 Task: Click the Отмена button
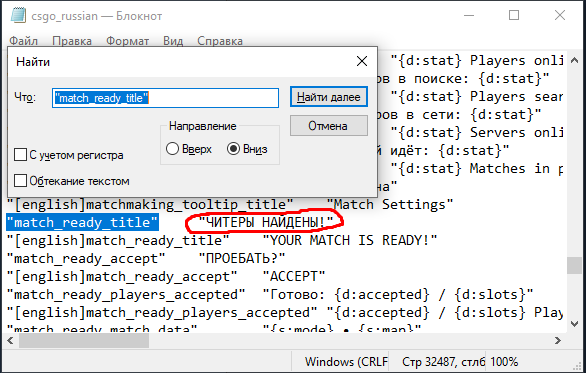point(329,126)
